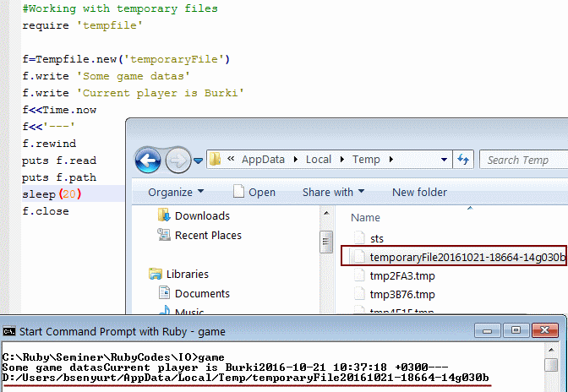Click the folder icon in address bar
The height and width of the screenshot is (392, 568).
(216, 159)
